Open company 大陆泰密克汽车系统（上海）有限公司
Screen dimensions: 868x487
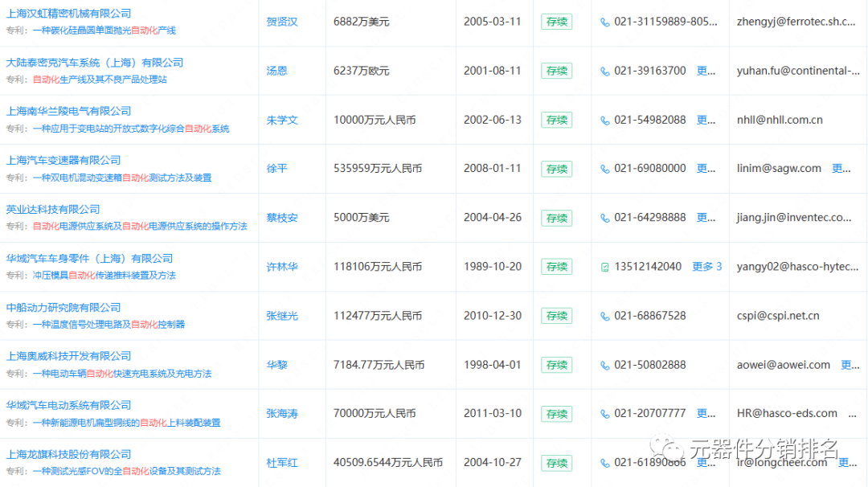coord(94,63)
